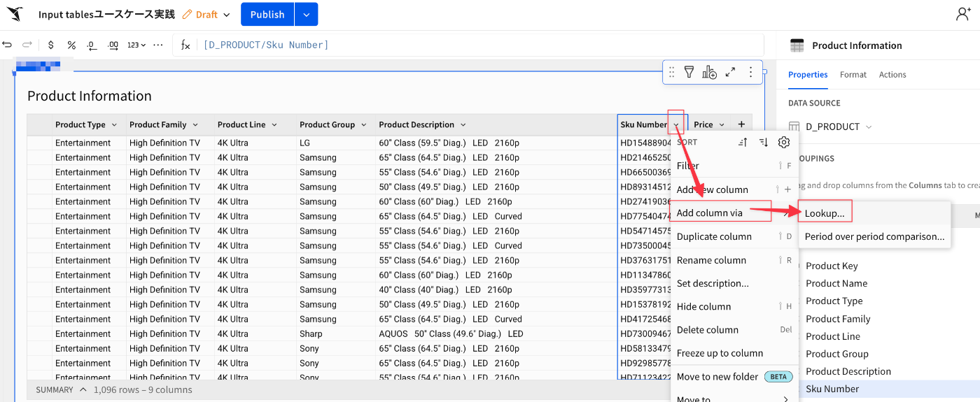Choose Filter in the column menu
980x402 pixels.
734,166
